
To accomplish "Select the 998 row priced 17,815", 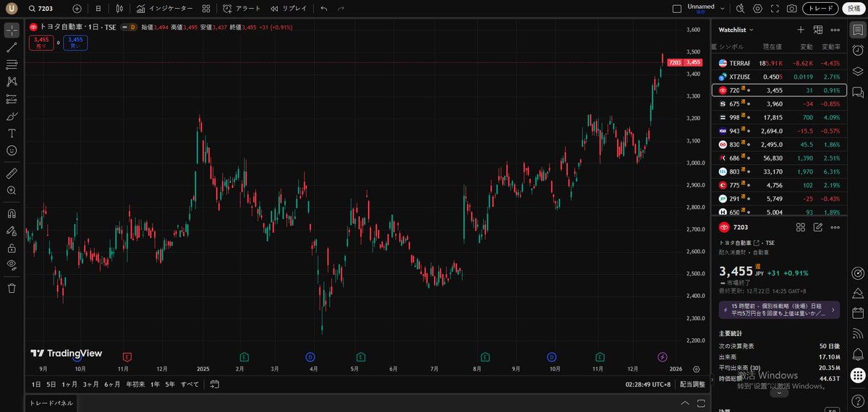I will 779,118.
